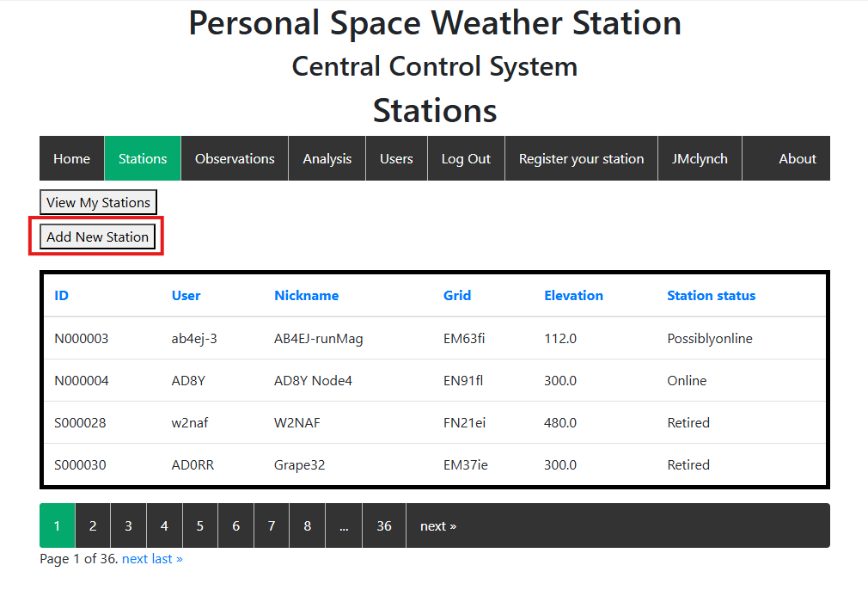Click the View My Stations button
Screen dimensions: 868x602
tap(98, 202)
